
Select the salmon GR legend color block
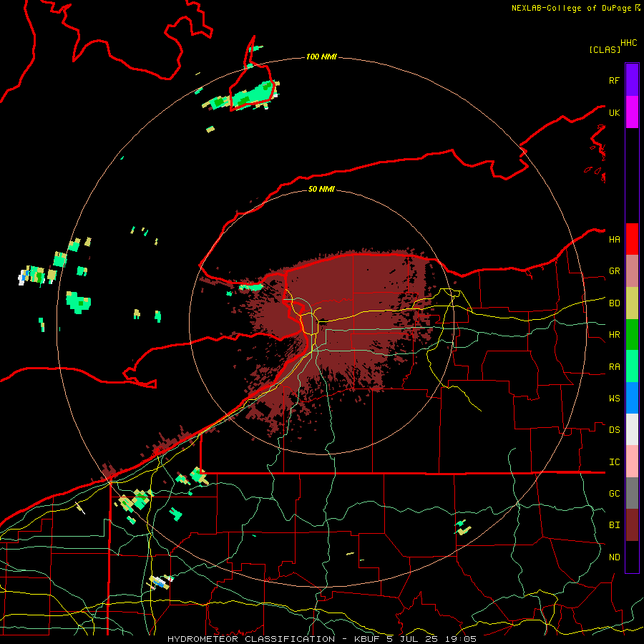[x=632, y=271]
